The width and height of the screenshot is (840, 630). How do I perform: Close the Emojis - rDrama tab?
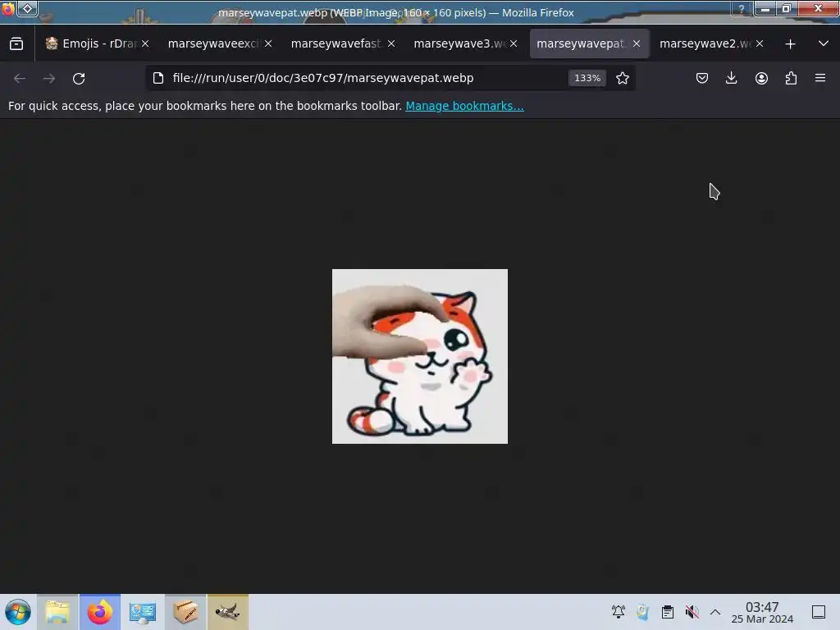click(x=145, y=44)
